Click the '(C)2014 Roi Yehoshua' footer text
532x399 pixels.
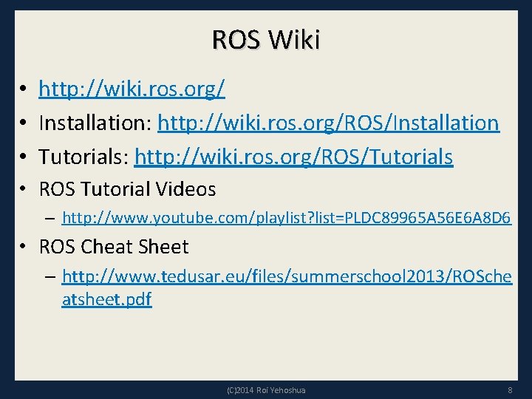click(266, 390)
